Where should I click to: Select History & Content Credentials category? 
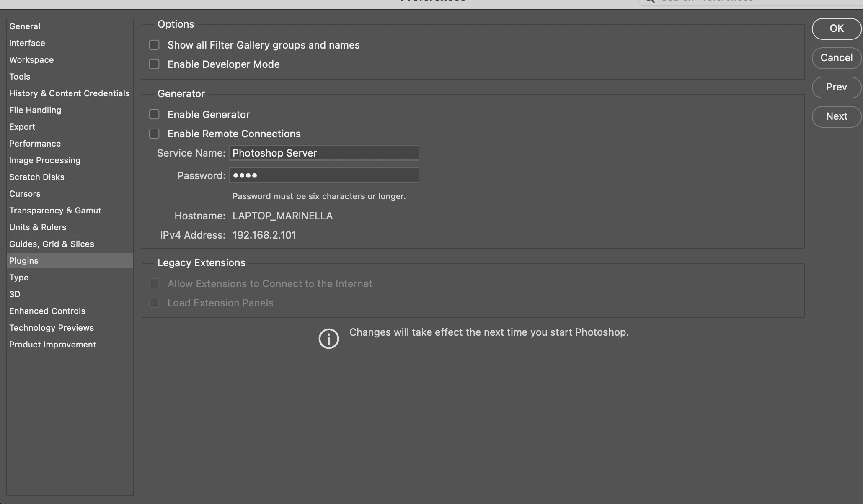(69, 93)
